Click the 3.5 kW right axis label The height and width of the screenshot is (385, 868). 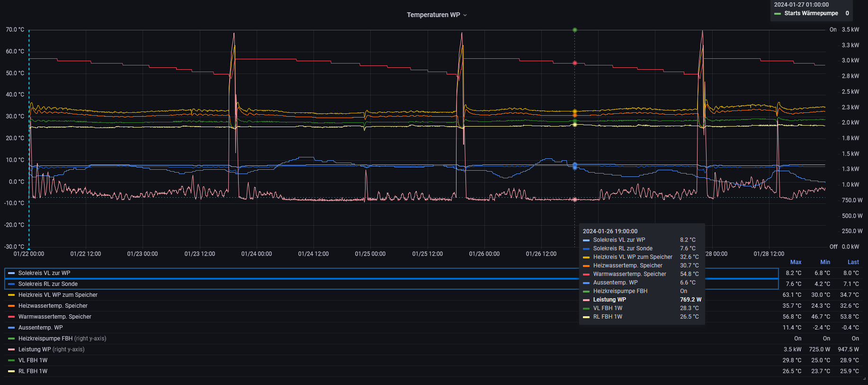(x=850, y=30)
